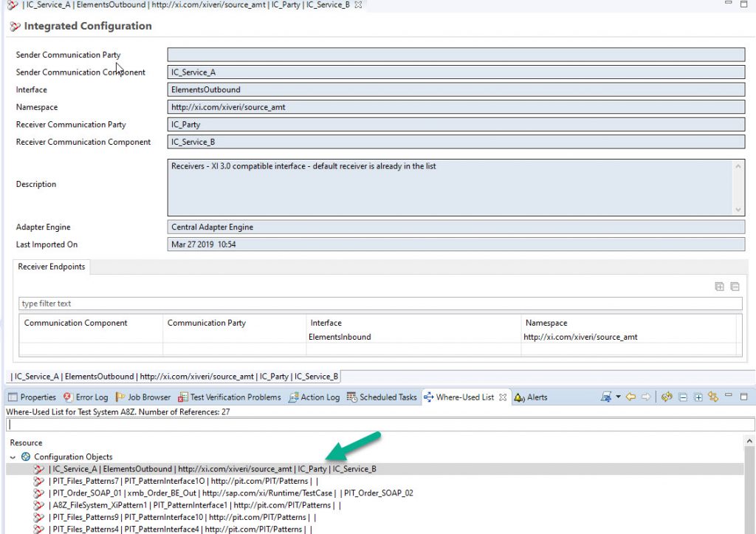
Task: Click the Interface column header in table
Action: pyautogui.click(x=413, y=323)
